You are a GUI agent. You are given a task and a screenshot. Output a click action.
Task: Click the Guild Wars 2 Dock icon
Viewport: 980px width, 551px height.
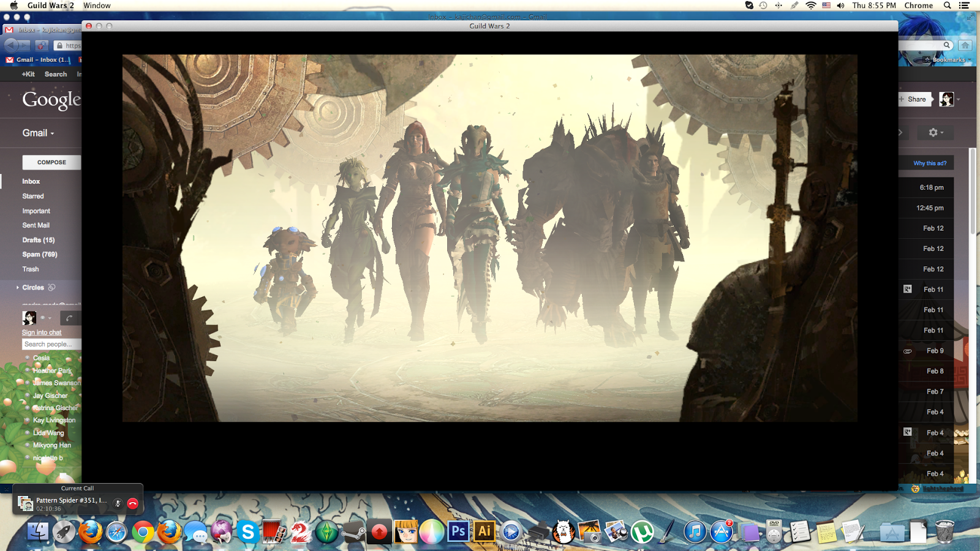pos(300,531)
